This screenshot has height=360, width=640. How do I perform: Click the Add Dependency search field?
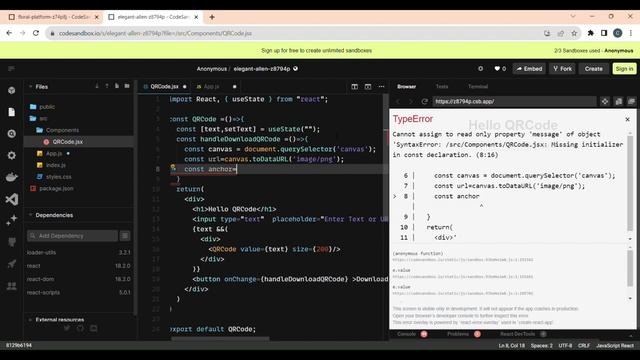click(x=73, y=236)
